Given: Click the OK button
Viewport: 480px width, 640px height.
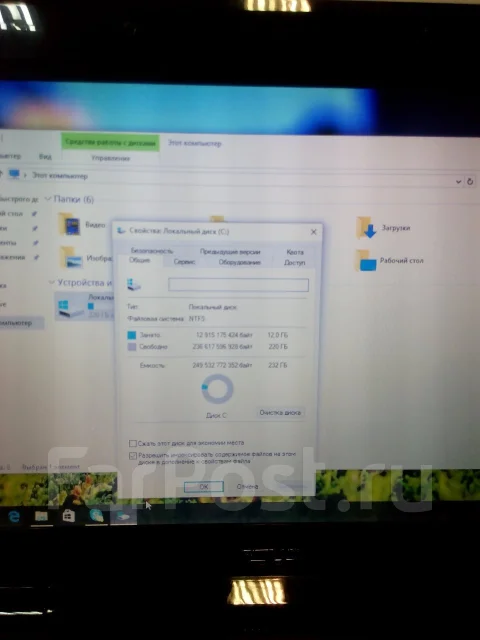Looking at the screenshot, I should [x=204, y=487].
